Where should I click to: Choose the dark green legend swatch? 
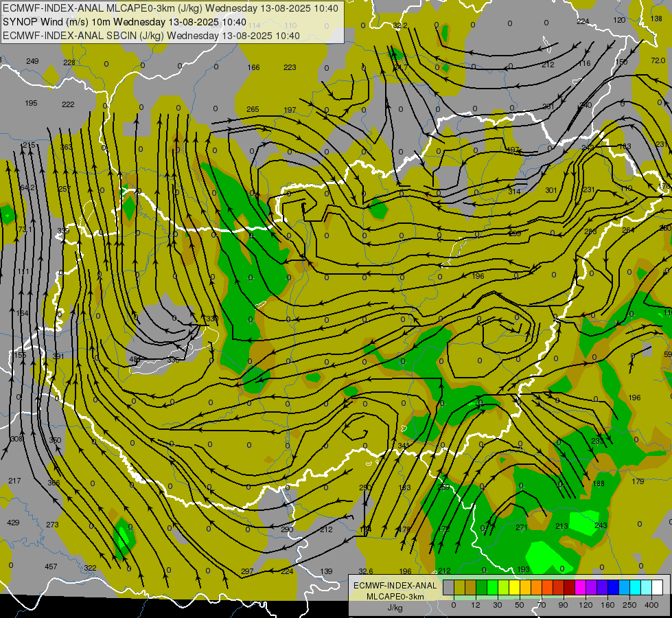tap(481, 587)
